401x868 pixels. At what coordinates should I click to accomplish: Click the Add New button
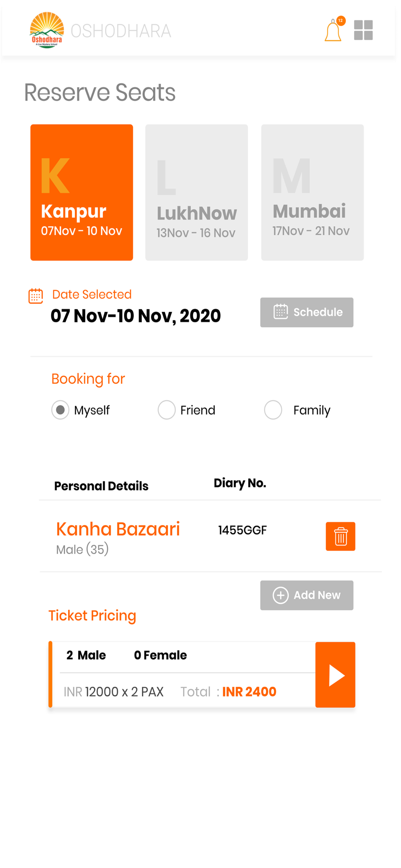point(307,595)
